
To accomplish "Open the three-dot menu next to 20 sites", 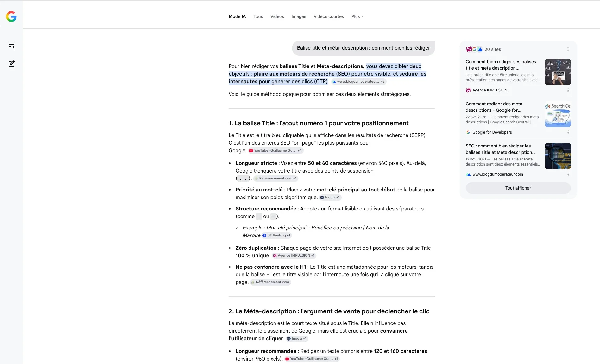I will point(568,49).
